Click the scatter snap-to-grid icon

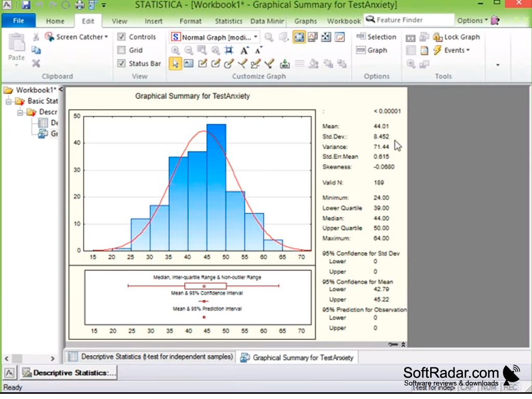(x=326, y=37)
